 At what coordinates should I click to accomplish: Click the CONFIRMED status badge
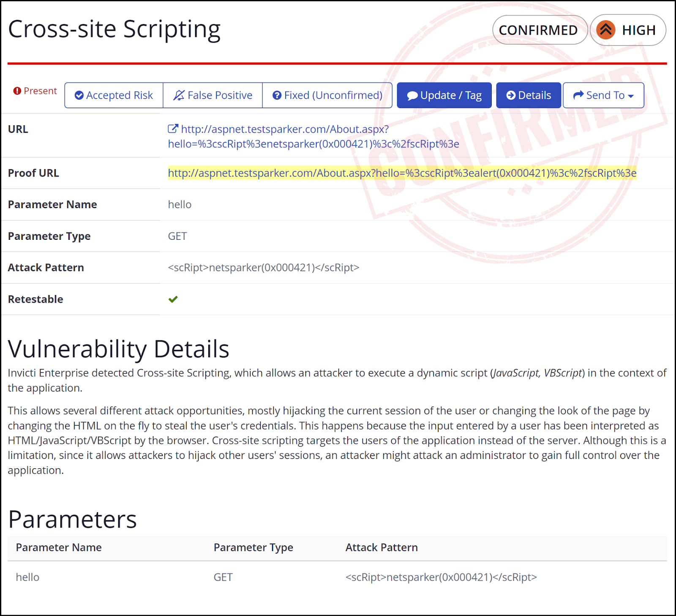540,30
